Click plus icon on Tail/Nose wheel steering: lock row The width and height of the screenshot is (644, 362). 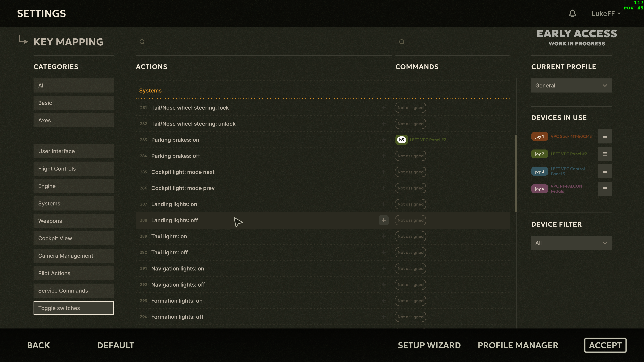click(384, 108)
